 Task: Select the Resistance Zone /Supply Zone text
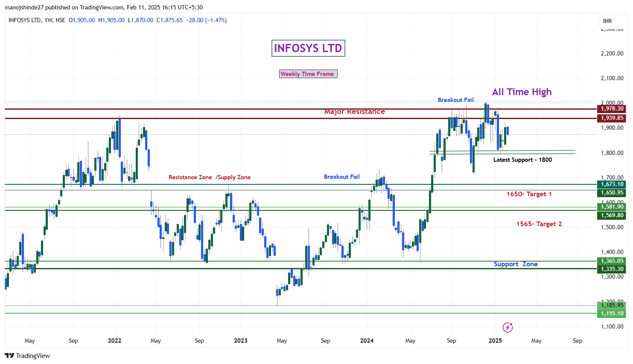[210, 177]
